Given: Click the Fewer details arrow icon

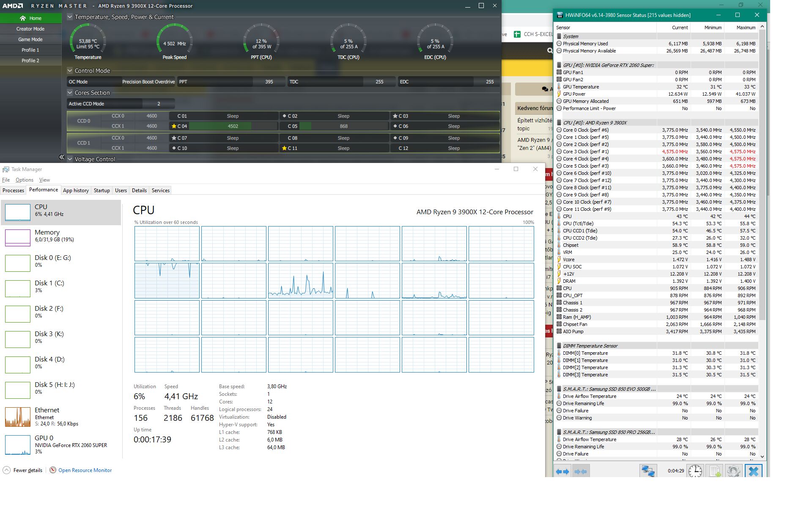Looking at the screenshot, I should (6, 470).
